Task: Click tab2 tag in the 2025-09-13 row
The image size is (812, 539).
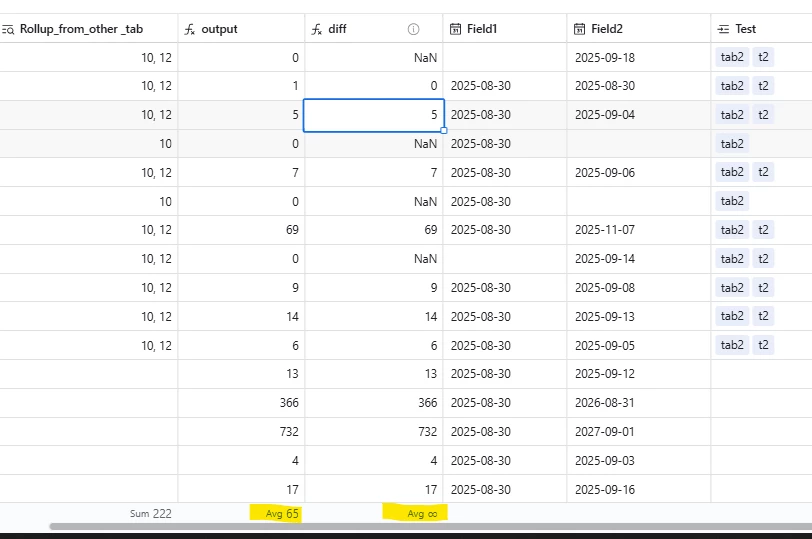Action: click(732, 316)
